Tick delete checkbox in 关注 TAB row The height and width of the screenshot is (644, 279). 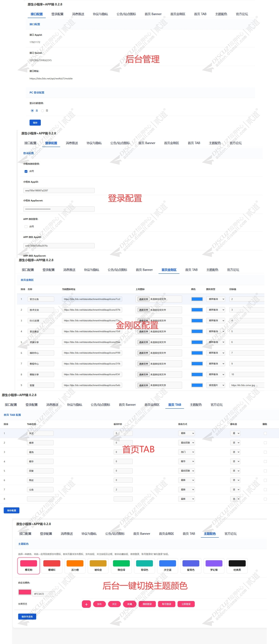(265, 433)
